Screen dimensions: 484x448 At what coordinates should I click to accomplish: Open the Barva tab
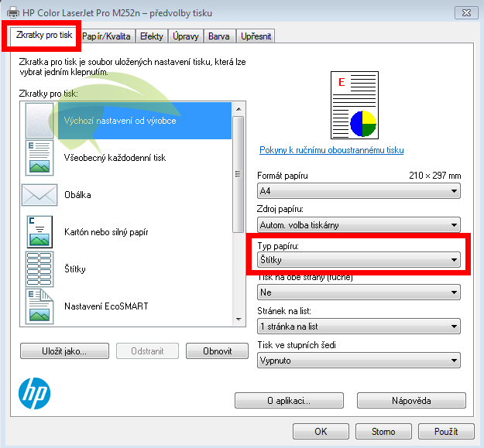pos(218,36)
